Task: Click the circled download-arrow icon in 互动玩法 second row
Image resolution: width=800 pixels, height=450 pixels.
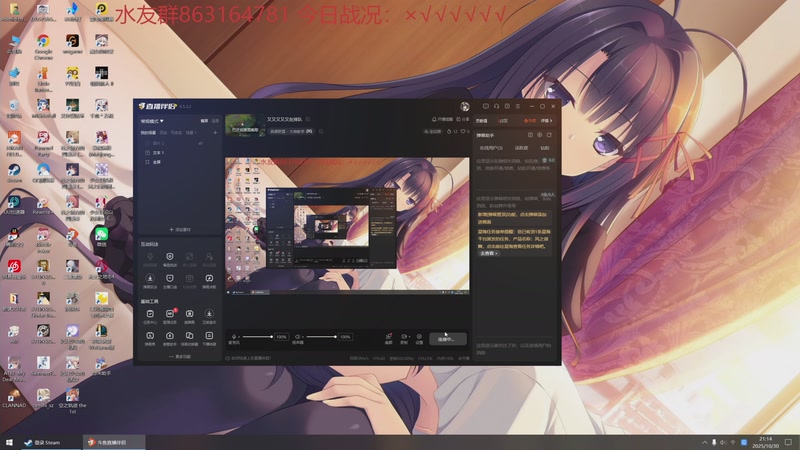Action: [150, 279]
